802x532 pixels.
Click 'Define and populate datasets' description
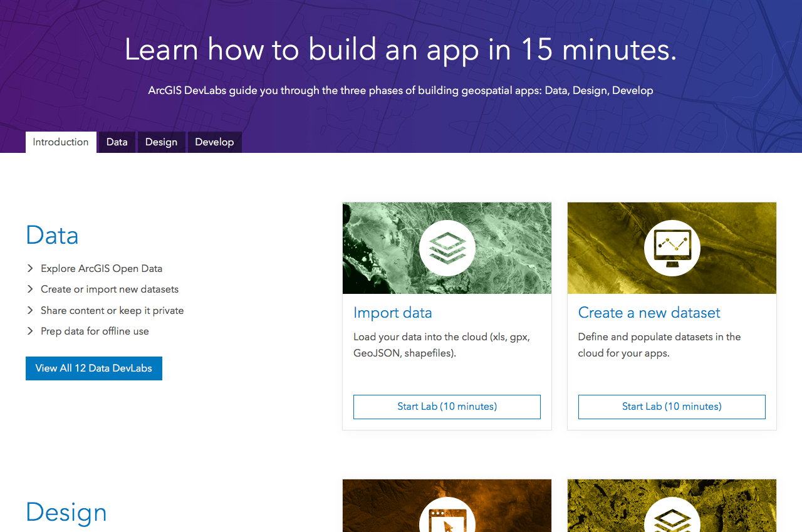coord(659,345)
